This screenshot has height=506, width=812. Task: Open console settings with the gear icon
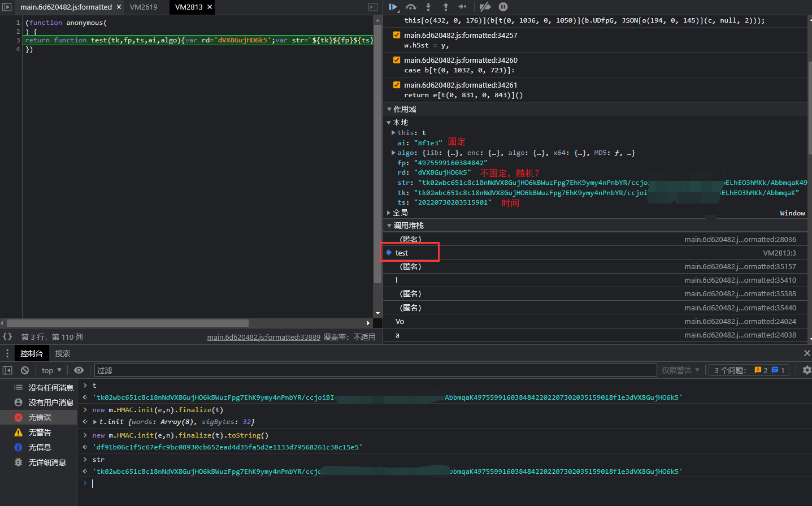tap(806, 370)
